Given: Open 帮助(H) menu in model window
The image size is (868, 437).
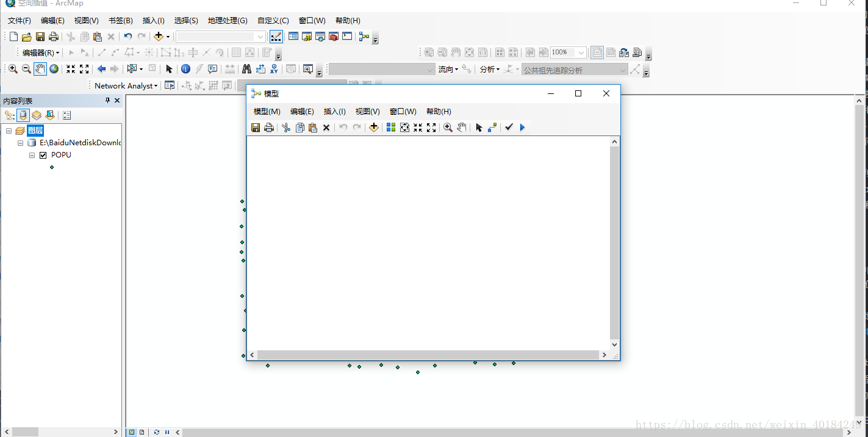Looking at the screenshot, I should [x=439, y=112].
